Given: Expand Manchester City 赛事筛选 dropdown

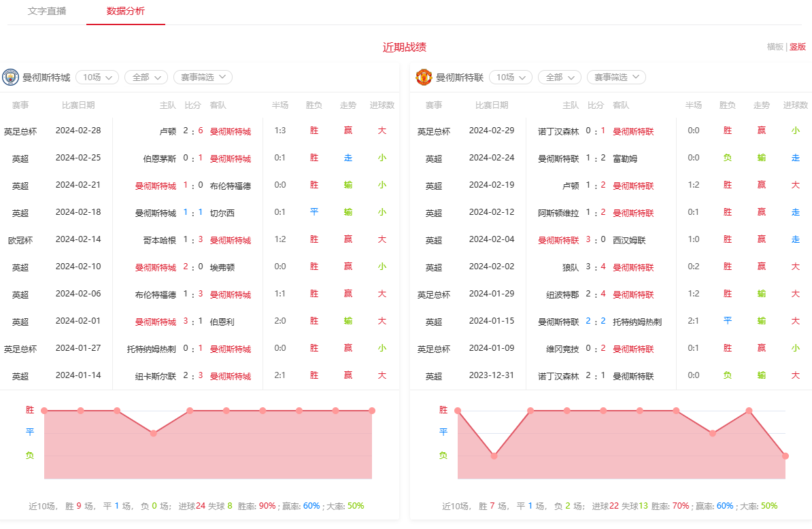Looking at the screenshot, I should pos(203,77).
